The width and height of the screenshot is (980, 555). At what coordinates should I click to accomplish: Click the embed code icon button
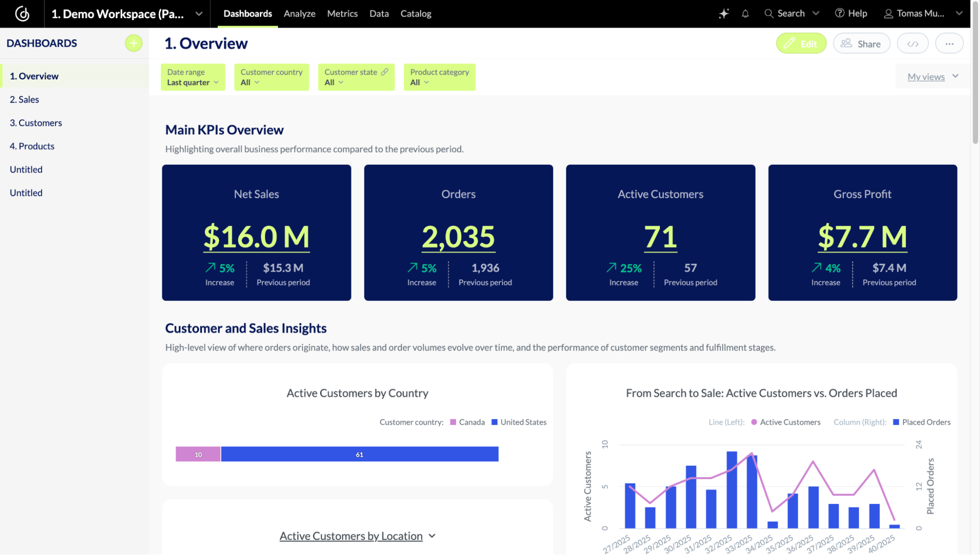coord(912,44)
